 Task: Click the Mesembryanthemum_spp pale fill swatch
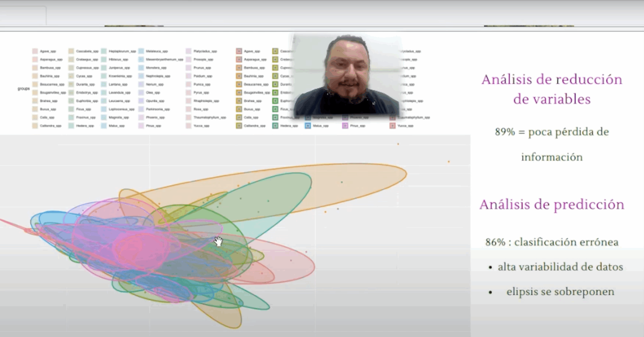tap(141, 60)
